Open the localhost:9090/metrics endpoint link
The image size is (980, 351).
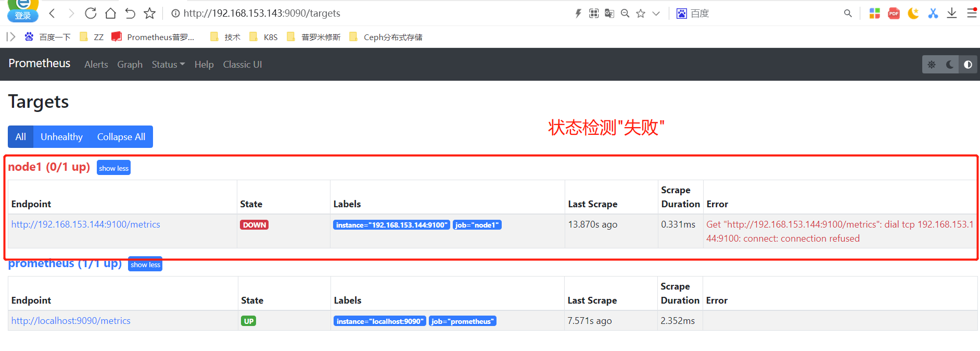[x=71, y=321]
